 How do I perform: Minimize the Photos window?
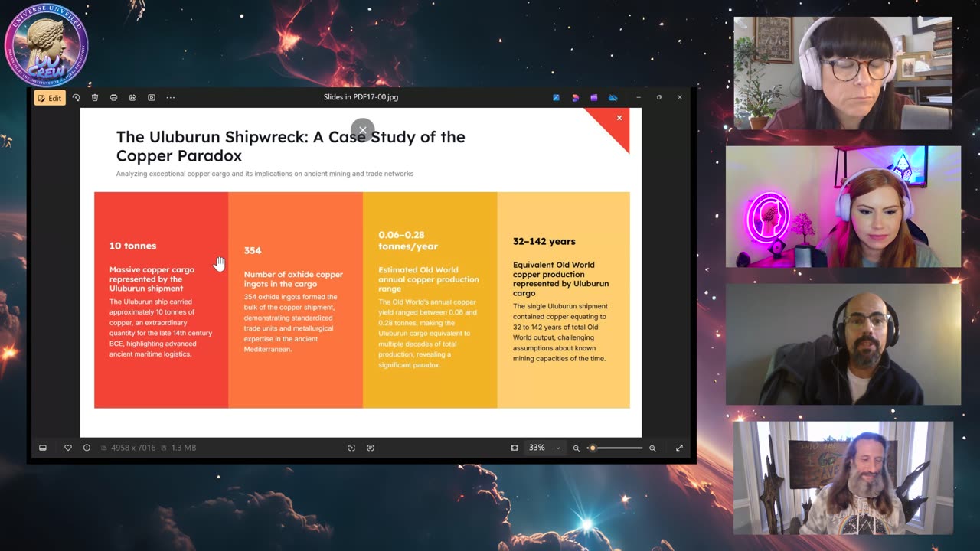[x=639, y=97]
